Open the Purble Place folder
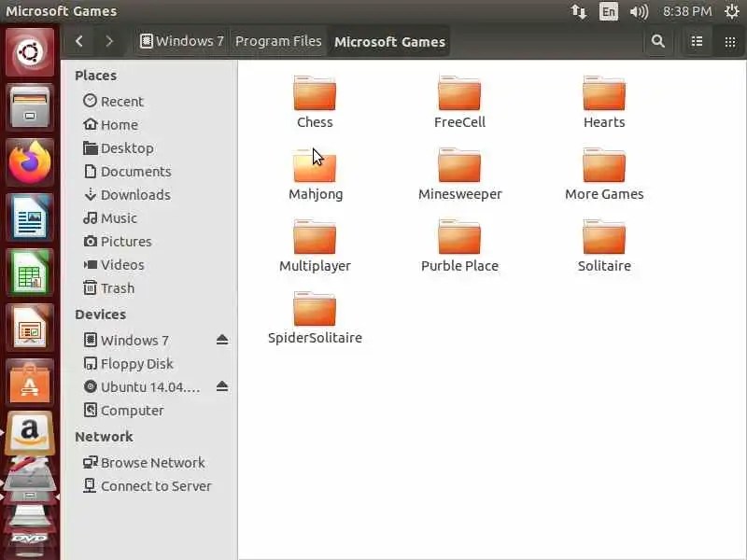The height and width of the screenshot is (560, 747). click(459, 245)
